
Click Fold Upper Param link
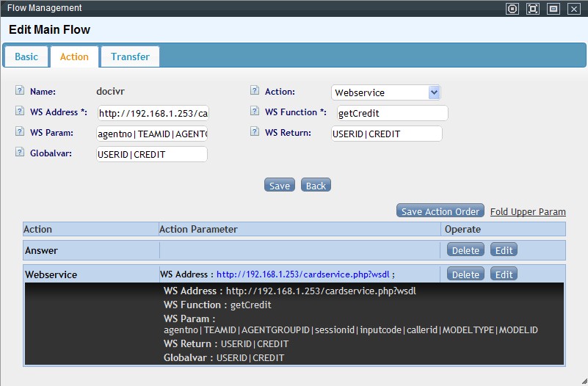tap(528, 212)
